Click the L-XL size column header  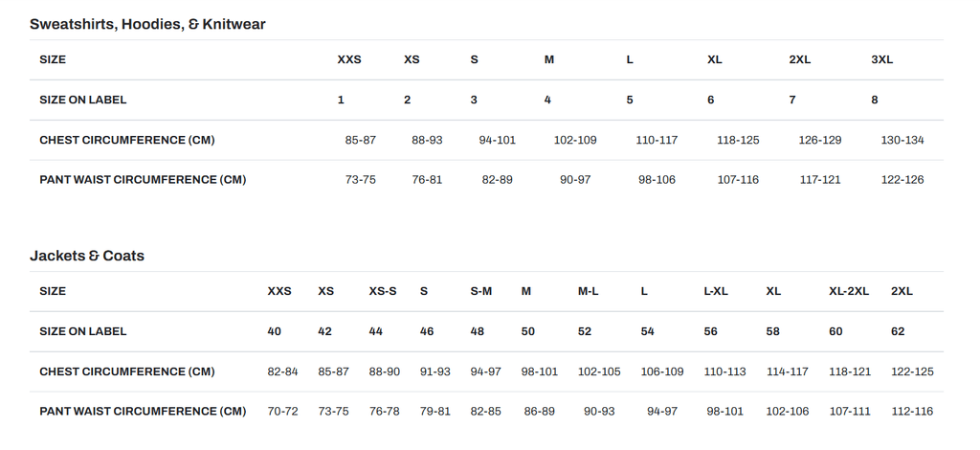point(716,291)
